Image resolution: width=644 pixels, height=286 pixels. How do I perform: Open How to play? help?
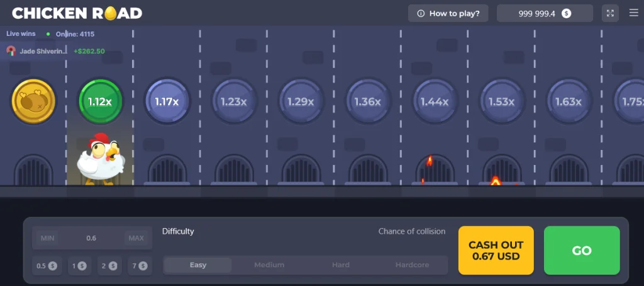448,13
